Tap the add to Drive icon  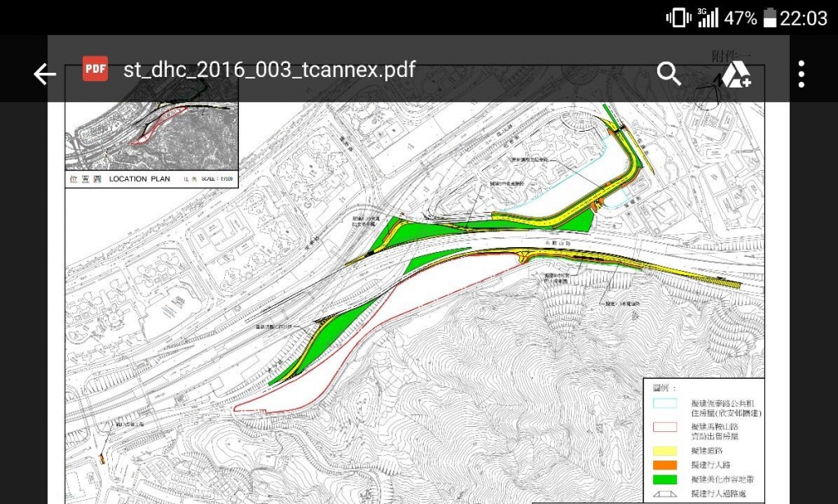click(737, 74)
